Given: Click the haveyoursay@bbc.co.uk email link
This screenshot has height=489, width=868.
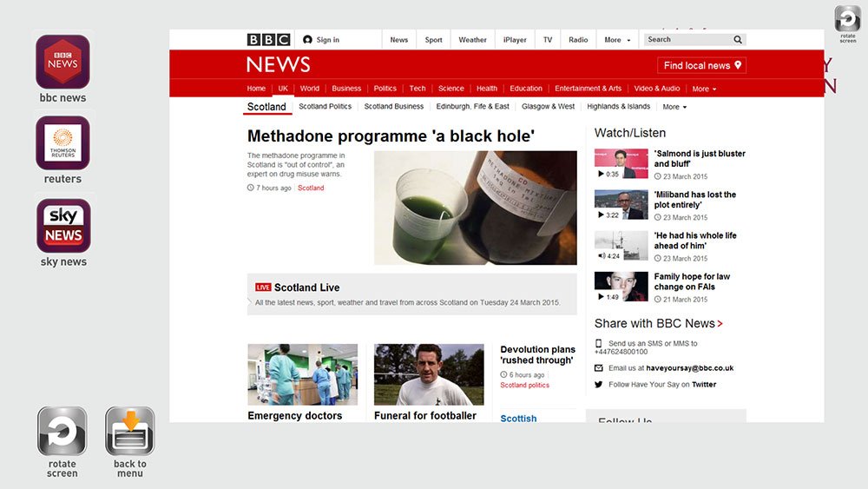Looking at the screenshot, I should coord(690,368).
